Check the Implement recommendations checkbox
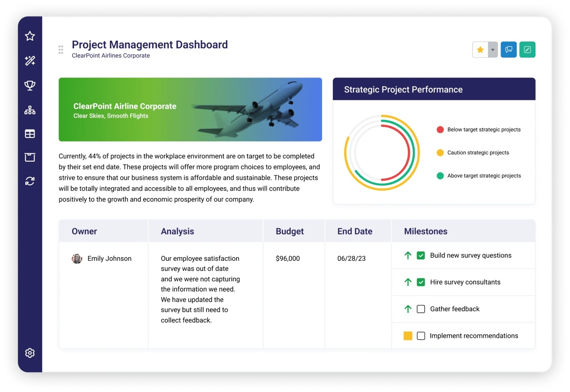The width and height of the screenshot is (570, 392). point(421,336)
